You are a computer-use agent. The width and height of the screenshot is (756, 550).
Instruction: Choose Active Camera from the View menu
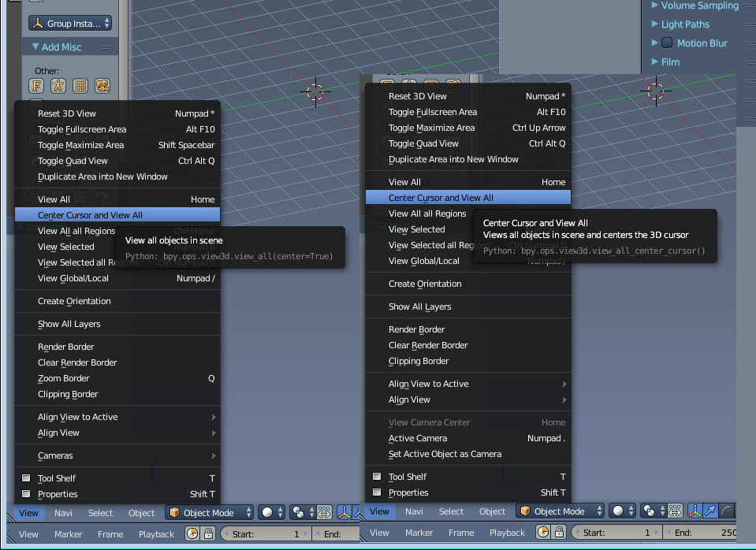(418, 438)
